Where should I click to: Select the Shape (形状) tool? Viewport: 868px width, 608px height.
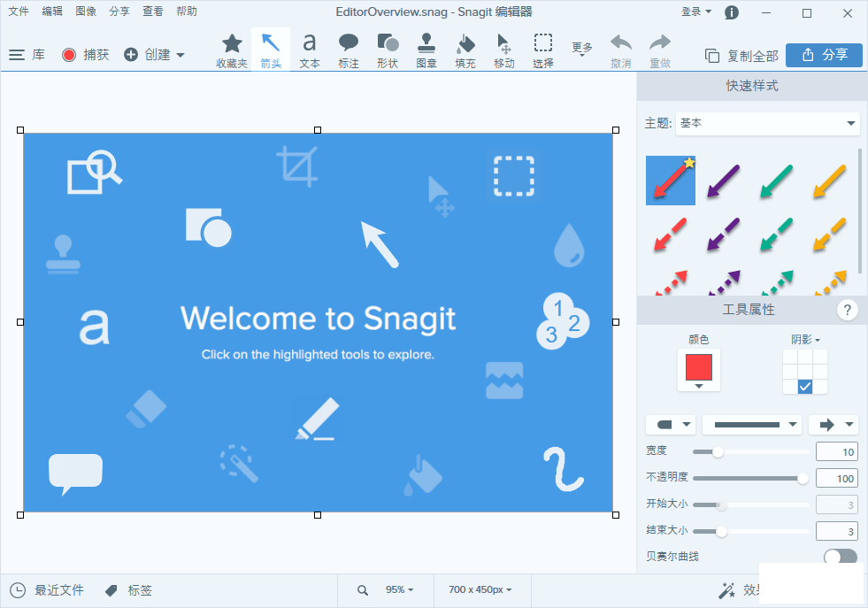coord(388,50)
